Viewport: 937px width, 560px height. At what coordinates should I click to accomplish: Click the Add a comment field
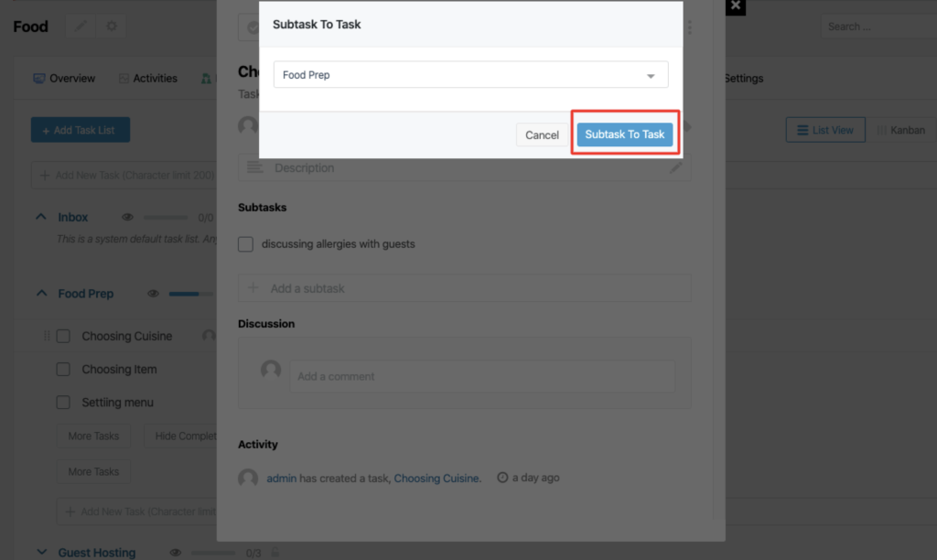point(483,376)
